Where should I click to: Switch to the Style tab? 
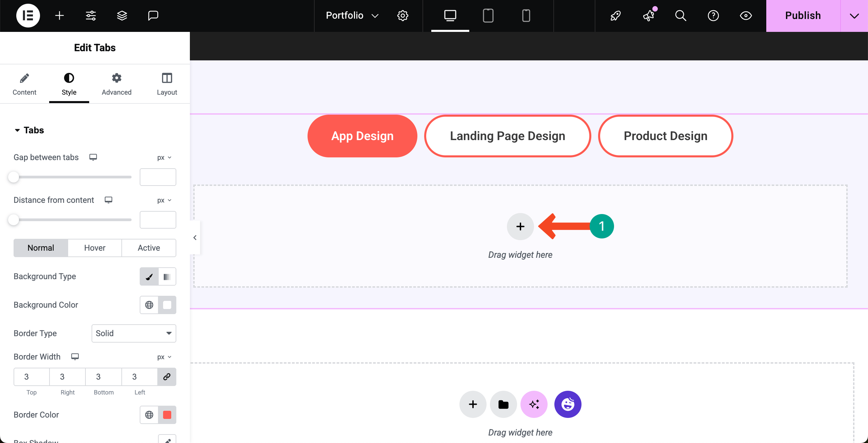coord(69,84)
